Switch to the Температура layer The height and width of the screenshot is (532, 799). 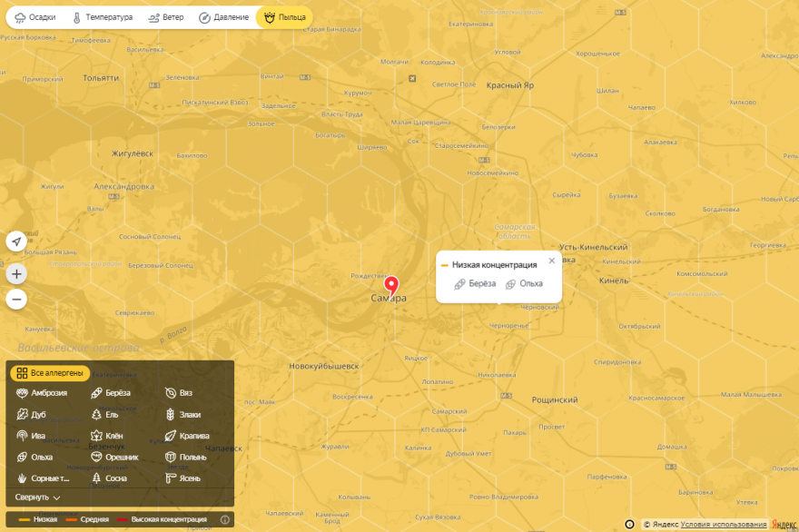tap(102, 17)
